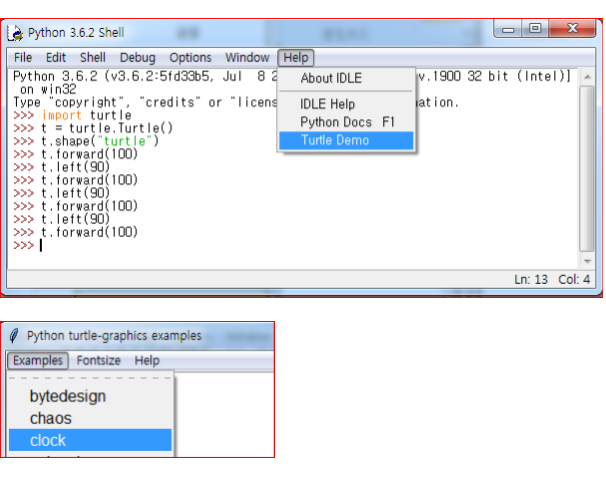Click the Python IDLE icon in title bar
This screenshot has height=483, width=606.
point(15,33)
